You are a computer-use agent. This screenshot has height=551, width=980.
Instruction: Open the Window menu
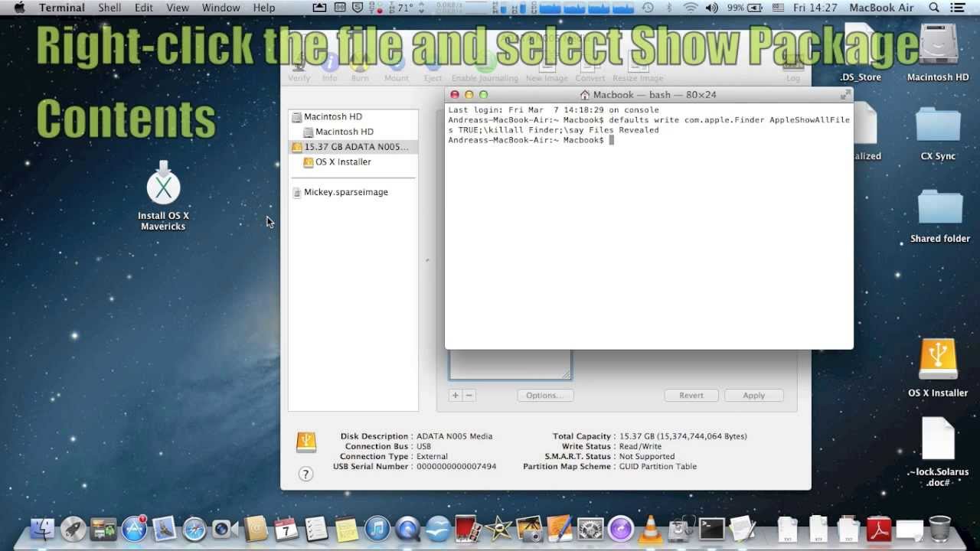(x=220, y=8)
